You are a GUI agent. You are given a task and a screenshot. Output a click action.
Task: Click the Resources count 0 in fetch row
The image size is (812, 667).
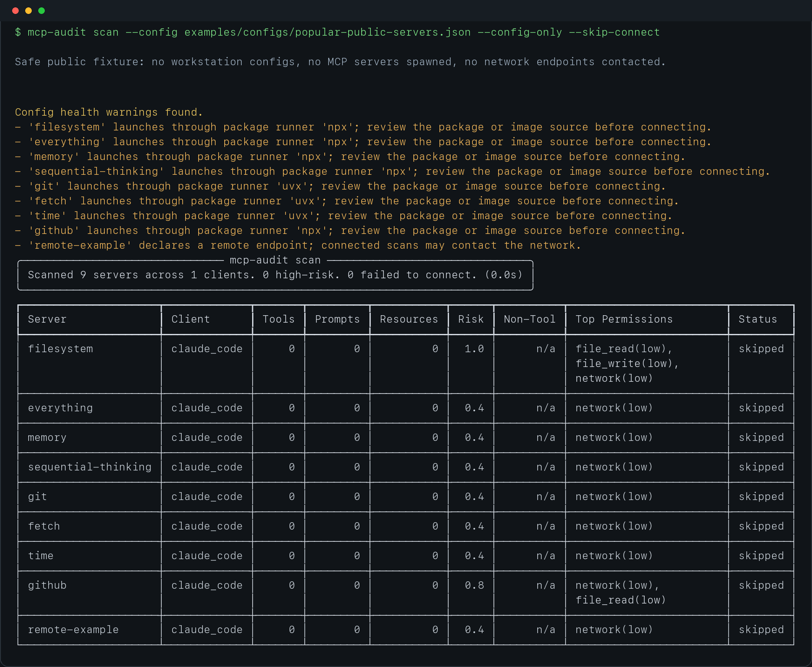435,526
